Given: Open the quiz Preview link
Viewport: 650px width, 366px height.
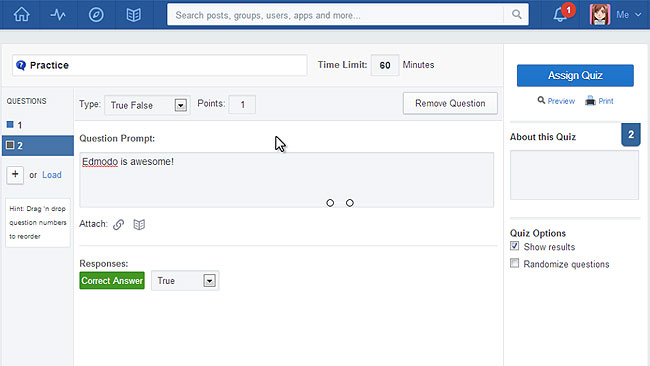Looking at the screenshot, I should click(x=561, y=101).
